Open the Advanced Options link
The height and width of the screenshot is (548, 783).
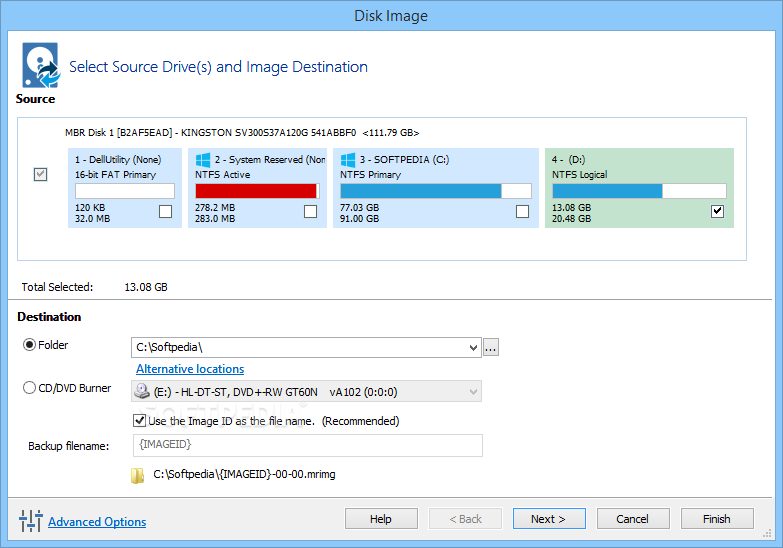[x=97, y=522]
